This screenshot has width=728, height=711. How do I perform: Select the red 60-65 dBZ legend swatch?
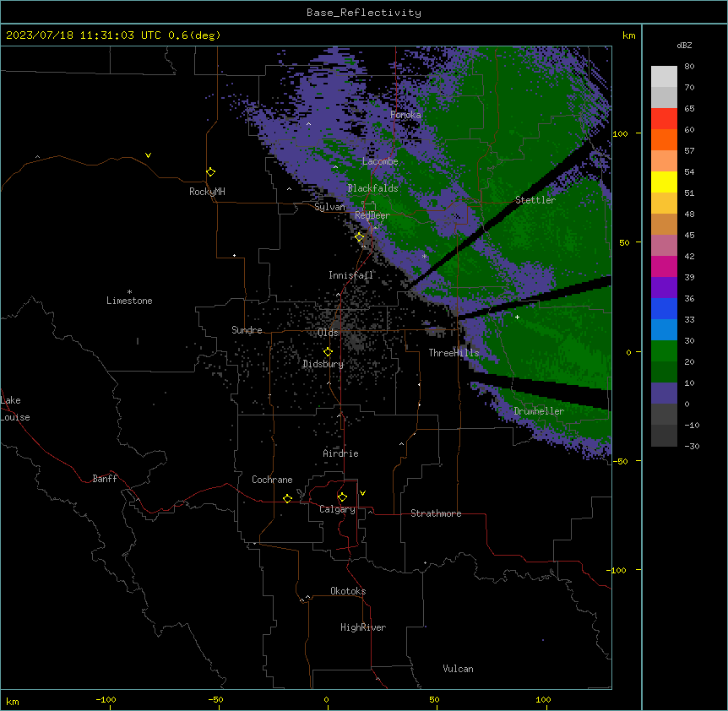(x=664, y=118)
